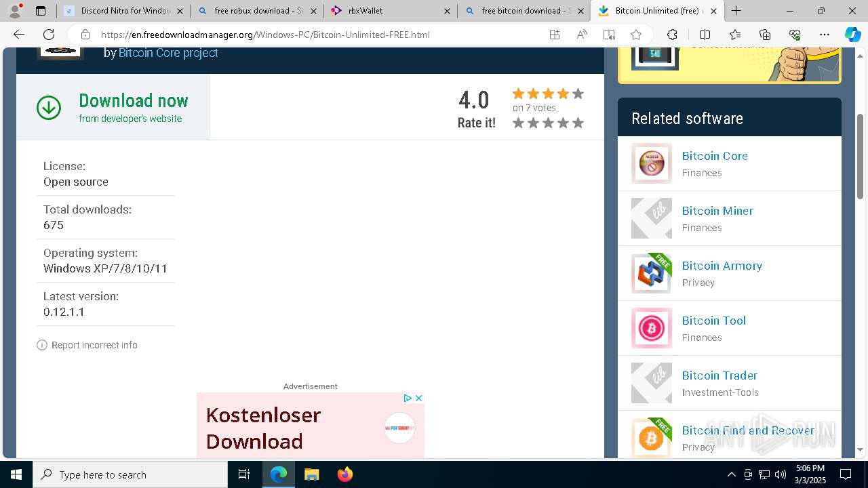This screenshot has height=488, width=868.
Task: Enter split screen view
Action: 705,35
